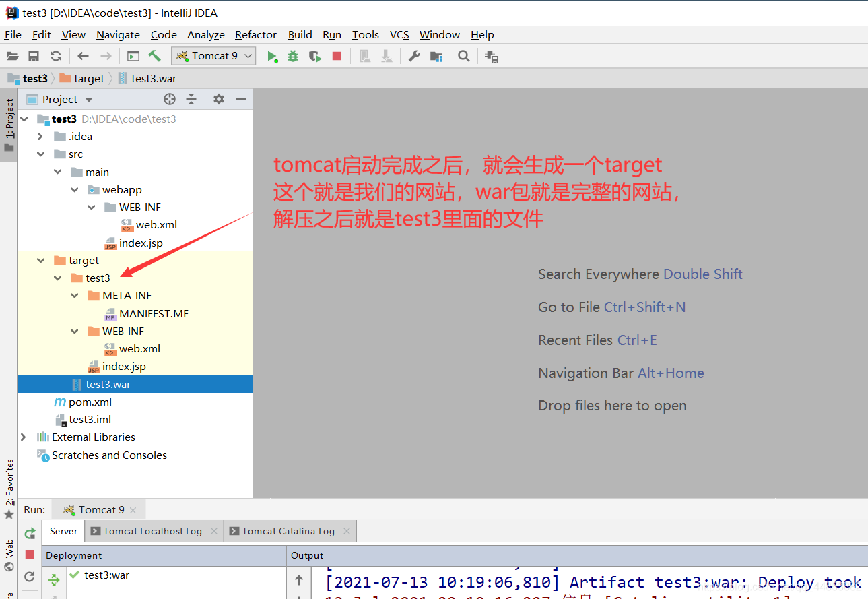The image size is (868, 599).
Task: Toggle the 2: Favorites tool window button
Action: [x=9, y=488]
